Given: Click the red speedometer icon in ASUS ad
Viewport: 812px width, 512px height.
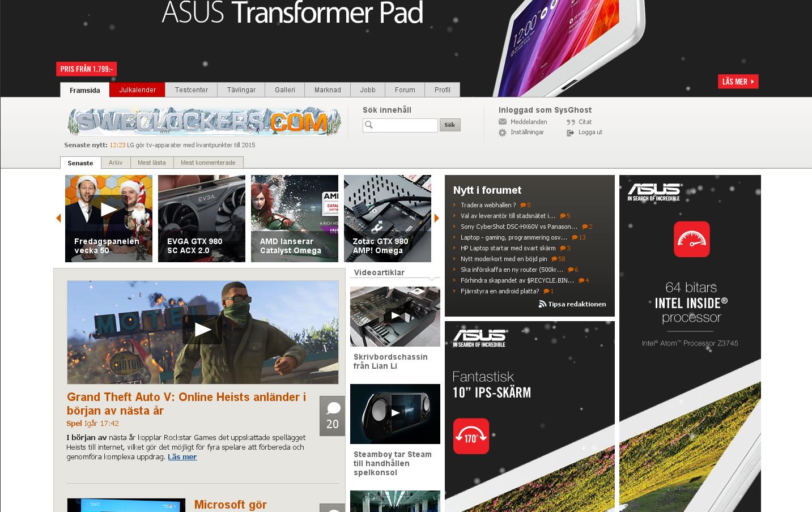Looking at the screenshot, I should click(691, 239).
